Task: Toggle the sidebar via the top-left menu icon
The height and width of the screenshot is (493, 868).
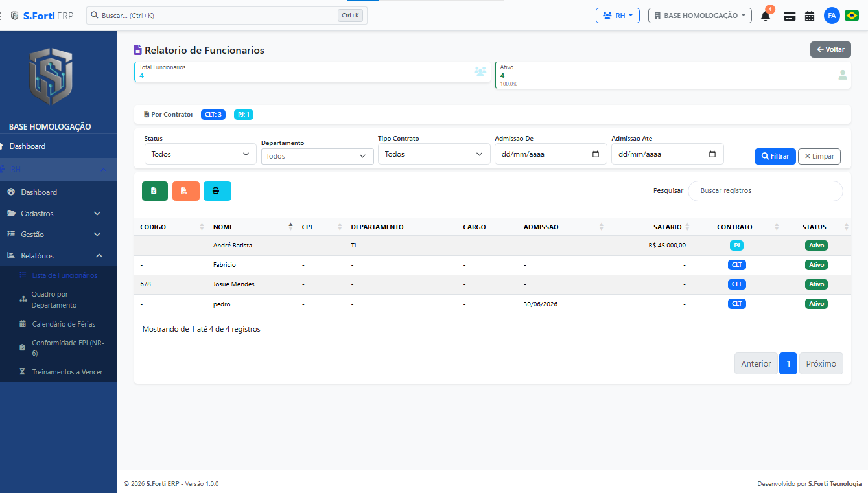Action: click(2, 16)
